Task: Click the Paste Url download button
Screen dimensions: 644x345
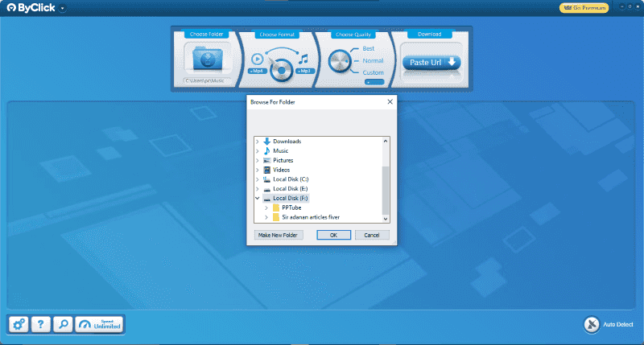Action: pos(431,64)
